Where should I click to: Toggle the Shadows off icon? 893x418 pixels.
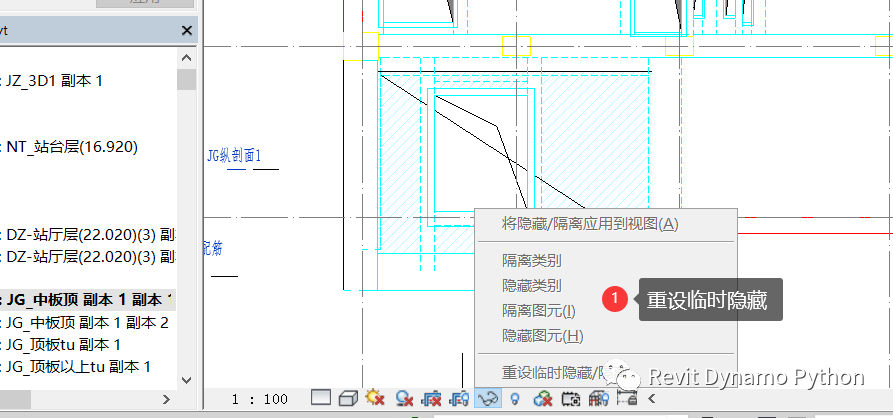404,398
